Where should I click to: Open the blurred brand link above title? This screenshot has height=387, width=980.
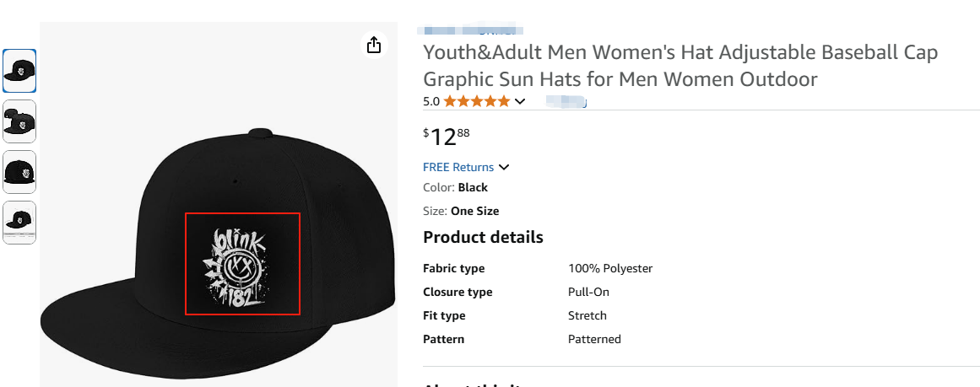pos(462,31)
